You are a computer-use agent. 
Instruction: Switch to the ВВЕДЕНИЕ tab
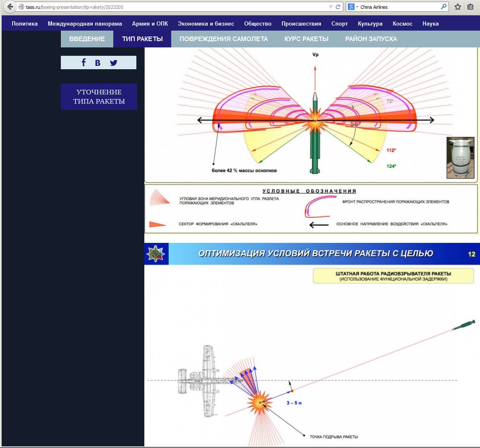87,39
